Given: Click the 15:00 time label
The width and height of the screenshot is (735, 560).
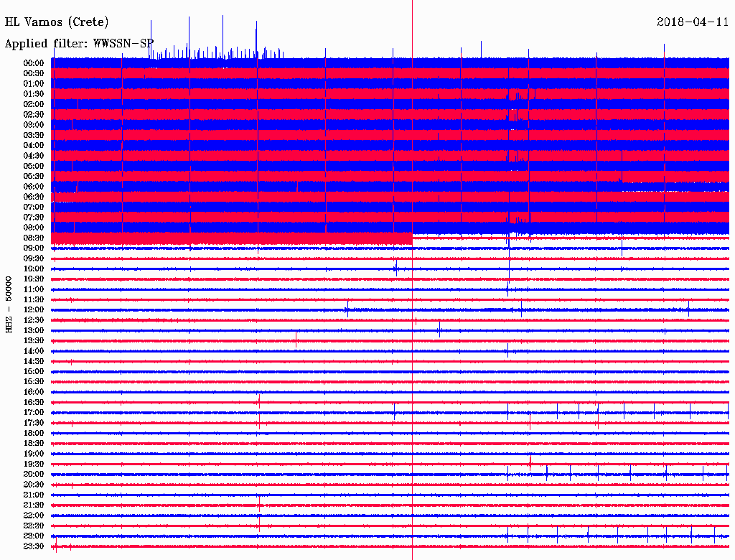Looking at the screenshot, I should (34, 371).
